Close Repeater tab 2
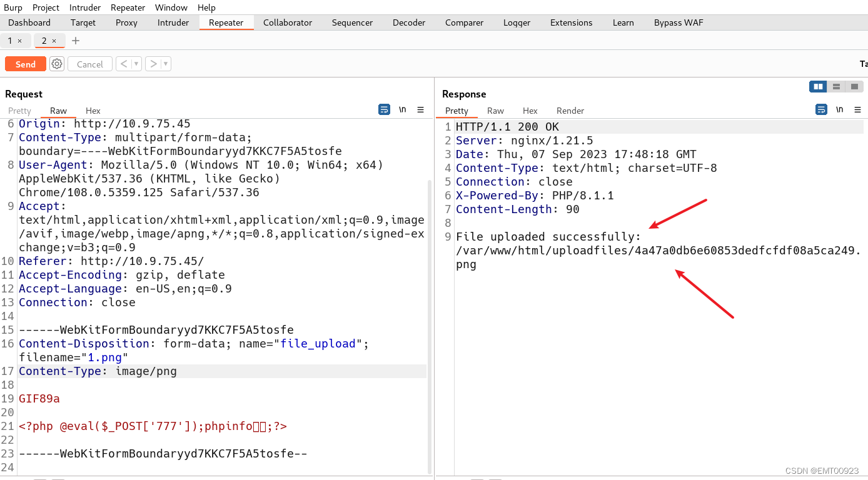The width and height of the screenshot is (868, 480). [54, 41]
